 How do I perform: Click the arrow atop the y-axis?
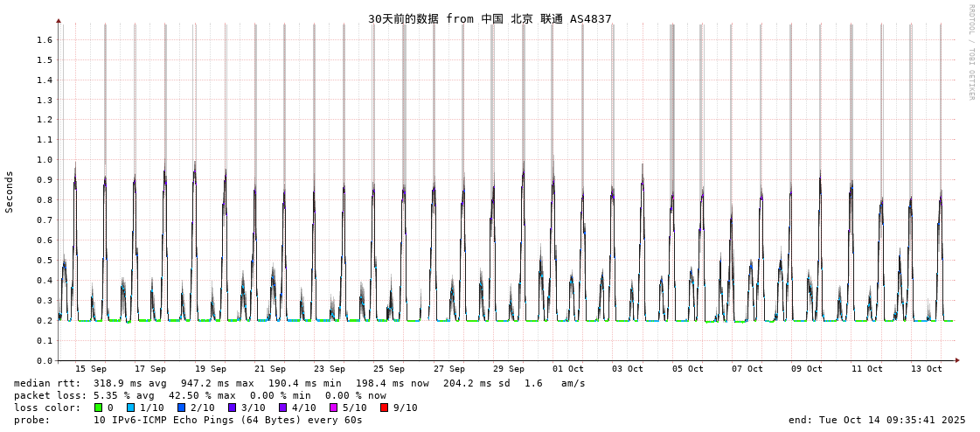pyautogui.click(x=59, y=20)
